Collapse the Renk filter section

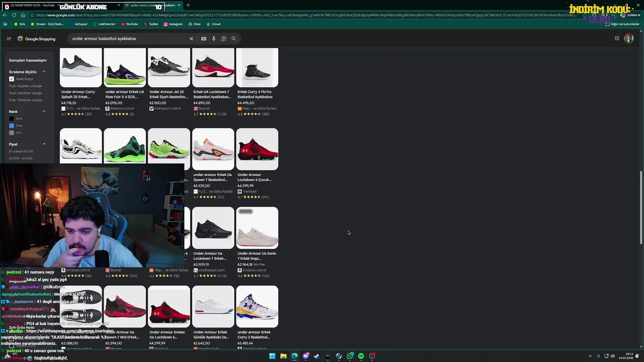point(44,112)
